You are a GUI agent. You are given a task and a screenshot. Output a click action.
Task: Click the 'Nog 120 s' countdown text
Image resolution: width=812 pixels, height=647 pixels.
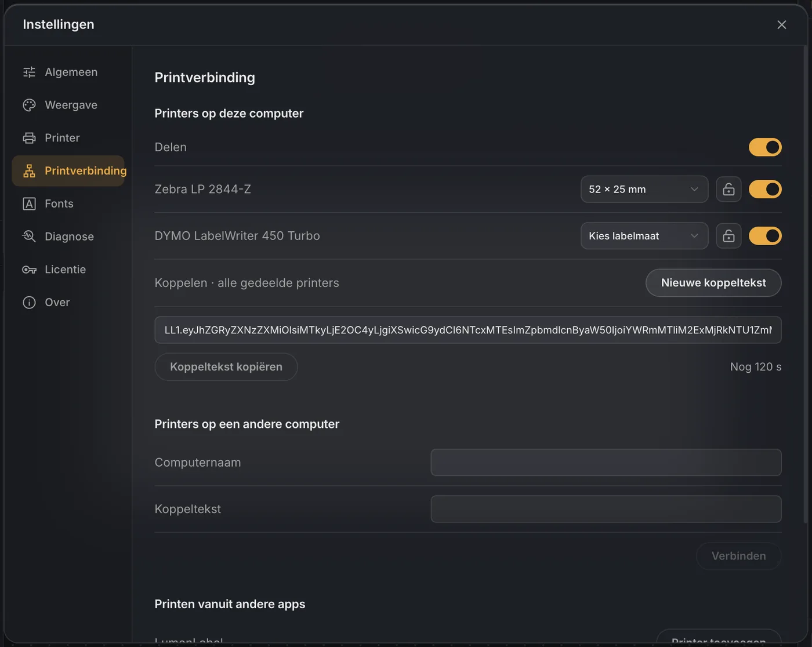pos(756,367)
